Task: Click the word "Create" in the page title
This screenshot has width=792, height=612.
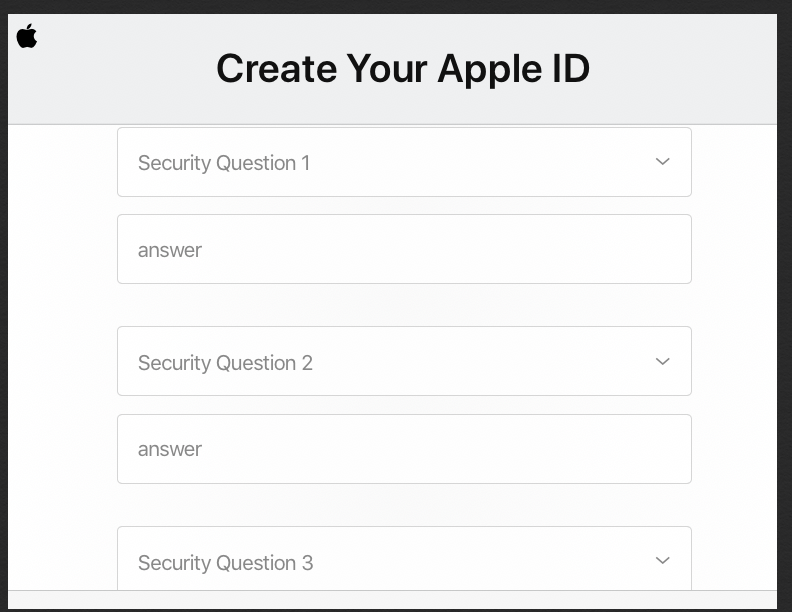Action: point(276,69)
